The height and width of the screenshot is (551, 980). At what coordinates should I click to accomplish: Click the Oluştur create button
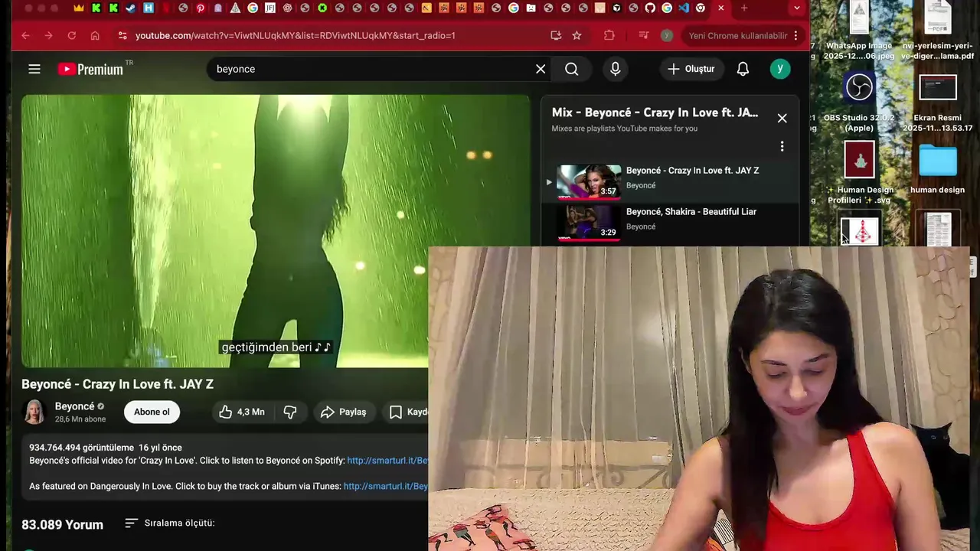691,69
